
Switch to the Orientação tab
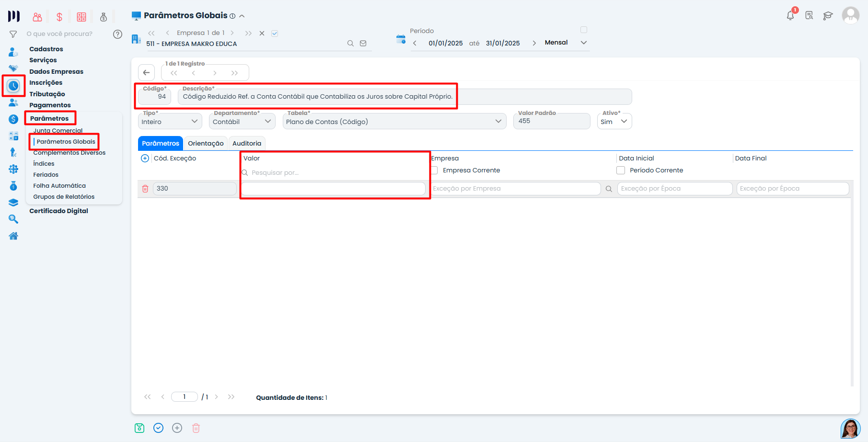[206, 144]
